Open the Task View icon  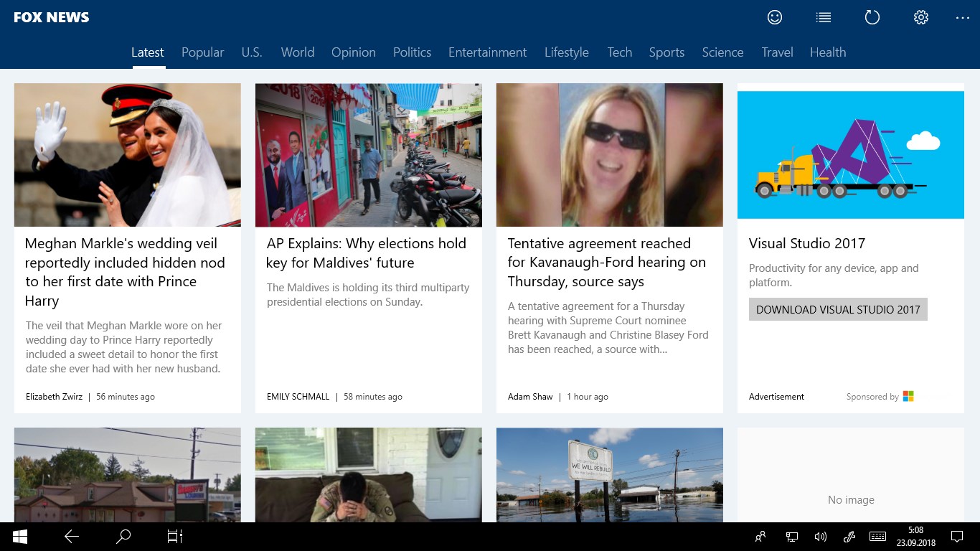tap(175, 536)
